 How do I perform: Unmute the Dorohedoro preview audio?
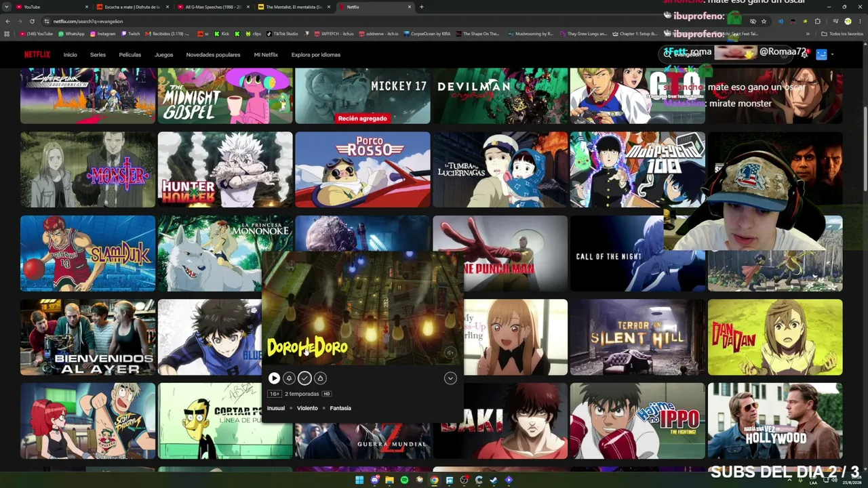tap(450, 352)
